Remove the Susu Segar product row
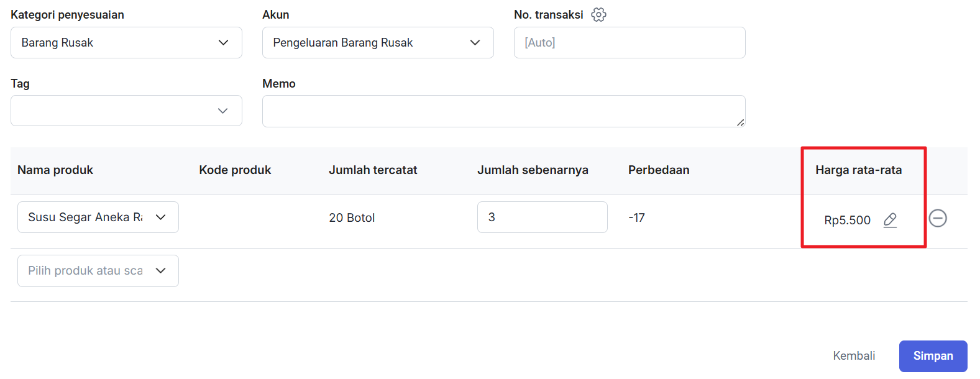 [x=938, y=218]
